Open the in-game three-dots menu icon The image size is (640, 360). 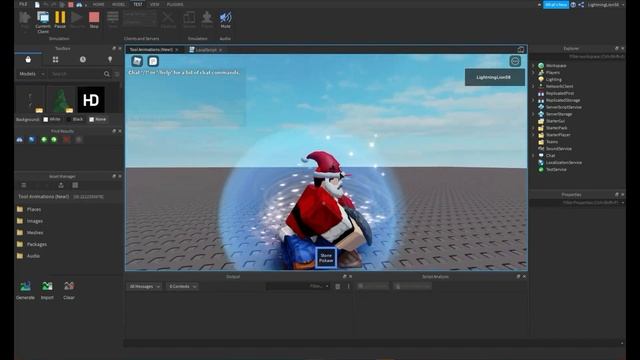click(515, 61)
